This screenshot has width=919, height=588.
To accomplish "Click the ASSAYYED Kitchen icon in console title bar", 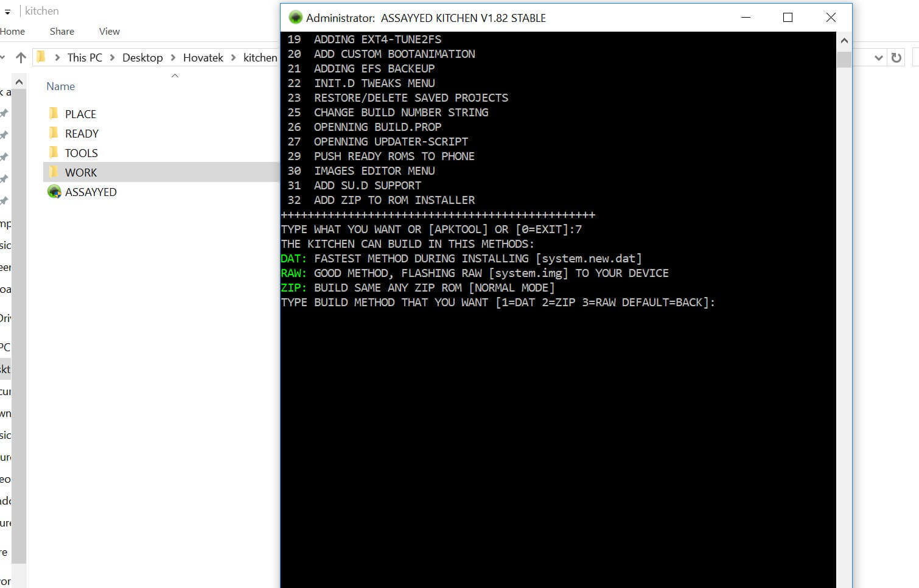I will [296, 18].
